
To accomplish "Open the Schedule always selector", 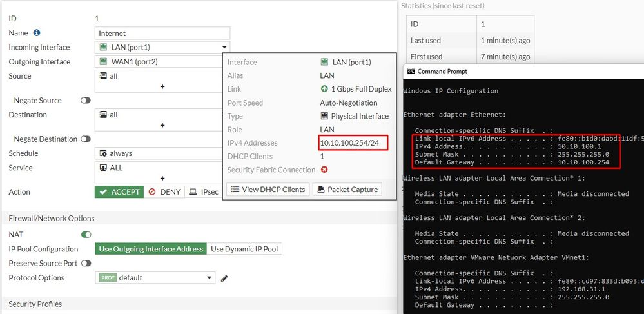I will 159,153.
